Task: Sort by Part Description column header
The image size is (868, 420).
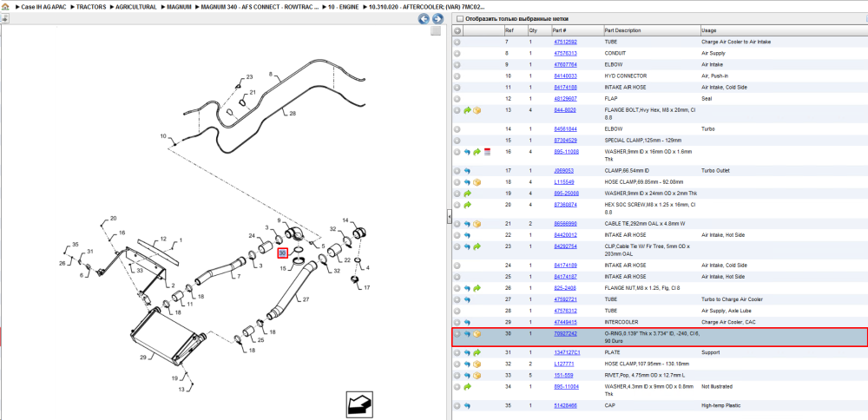Action: [x=651, y=30]
